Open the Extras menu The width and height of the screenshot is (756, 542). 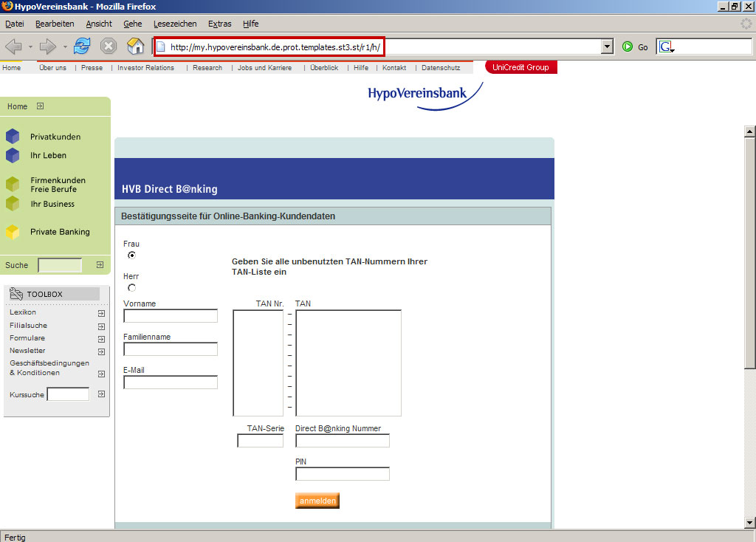(220, 24)
